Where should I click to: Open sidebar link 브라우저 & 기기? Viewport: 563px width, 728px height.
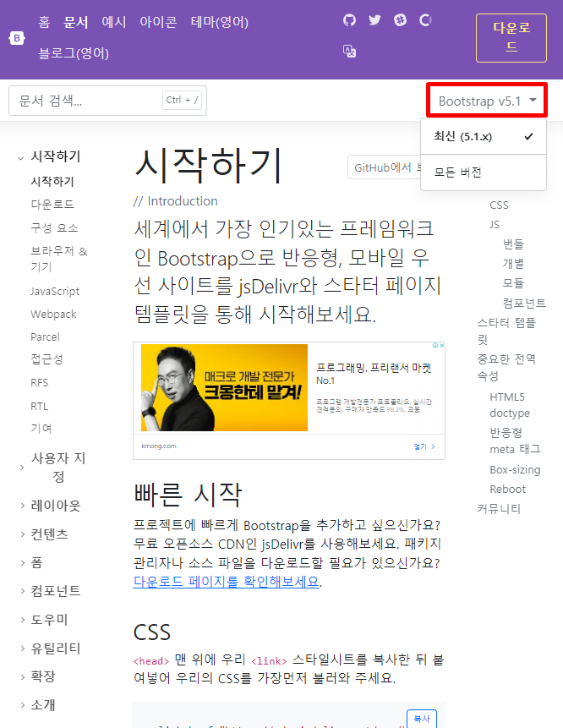coord(59,259)
